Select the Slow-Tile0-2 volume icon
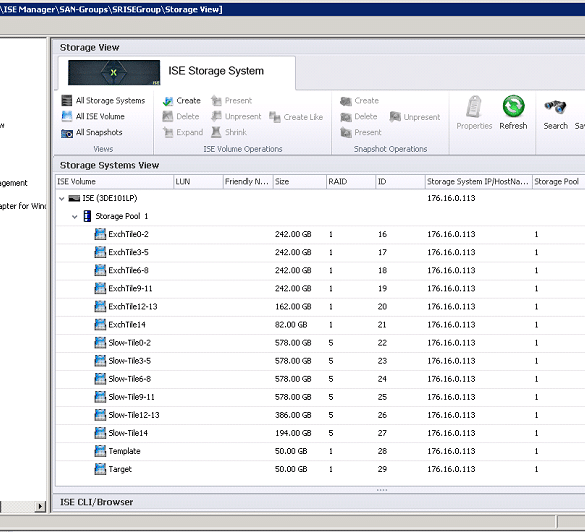The width and height of the screenshot is (585, 532). 100,343
